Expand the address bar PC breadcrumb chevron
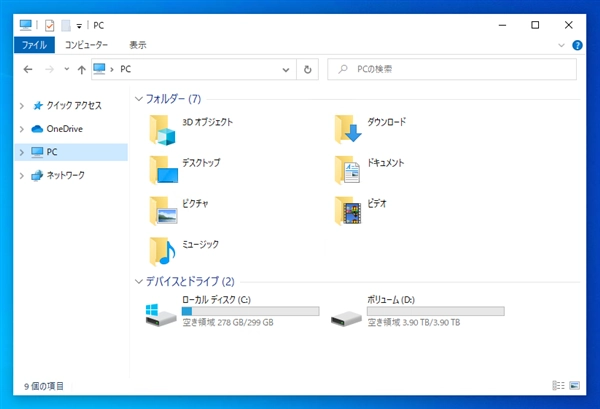The width and height of the screenshot is (600, 409). coord(112,70)
